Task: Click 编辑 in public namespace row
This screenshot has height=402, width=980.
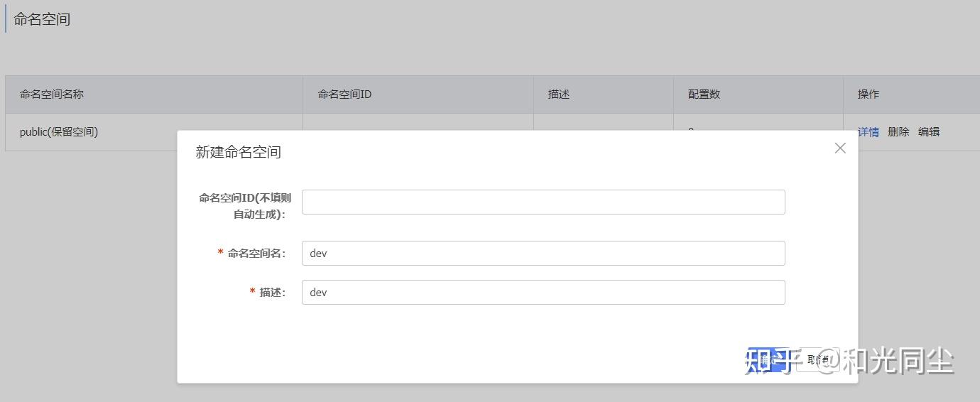Action: click(x=929, y=131)
